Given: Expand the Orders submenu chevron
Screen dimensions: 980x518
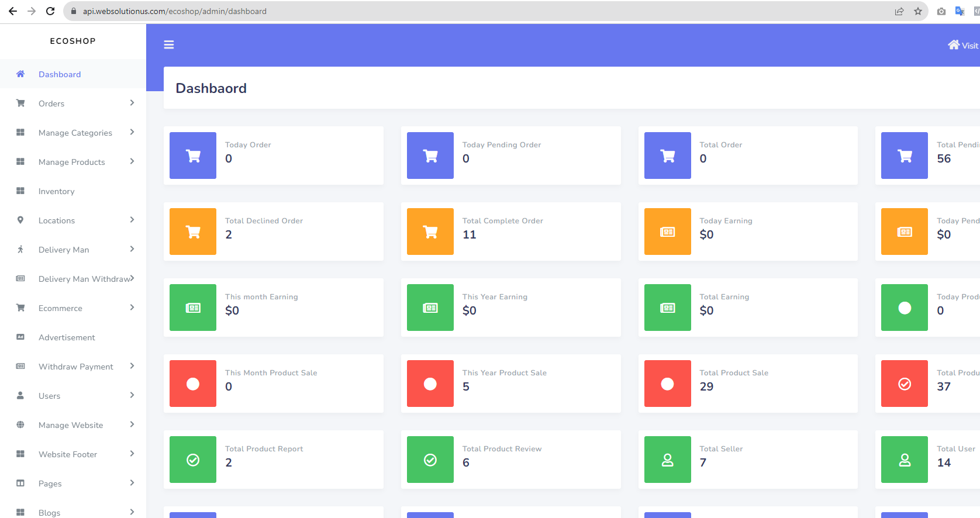Looking at the screenshot, I should (132, 103).
